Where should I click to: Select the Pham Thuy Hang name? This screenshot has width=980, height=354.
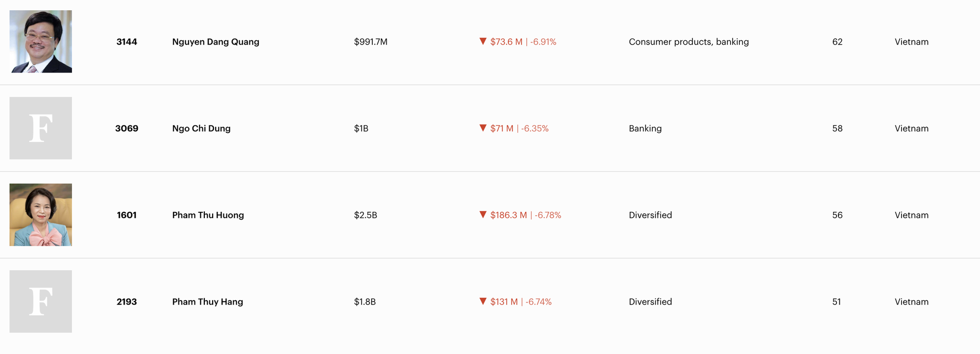[x=207, y=302]
